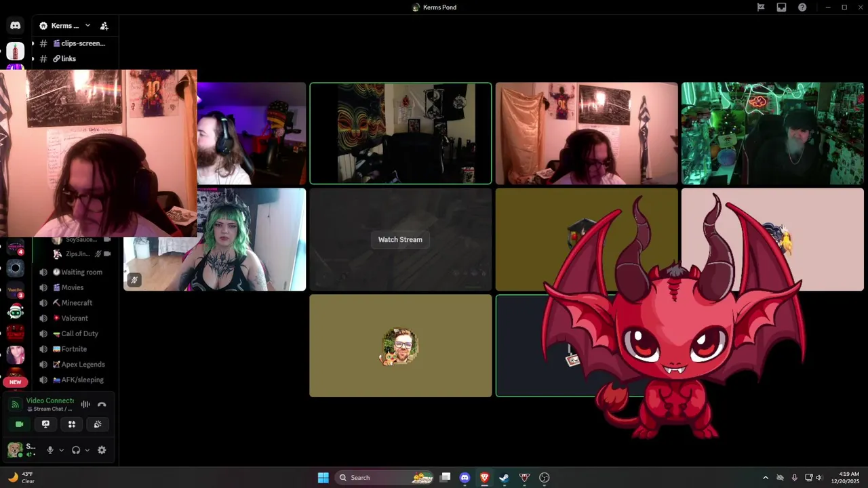
Task: Open Discord direct messages home icon
Action: 15,26
